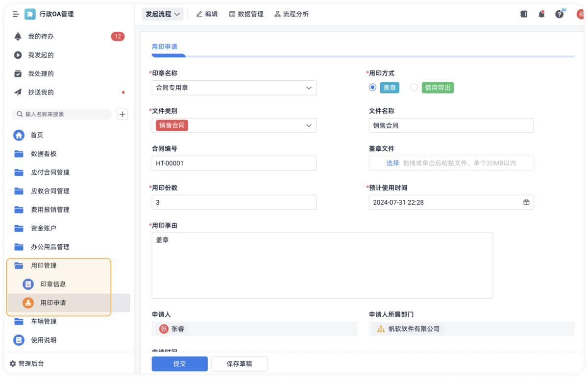The width and height of the screenshot is (588, 378).
Task: Click the folder icon for 办公用品管理
Action: [19, 247]
